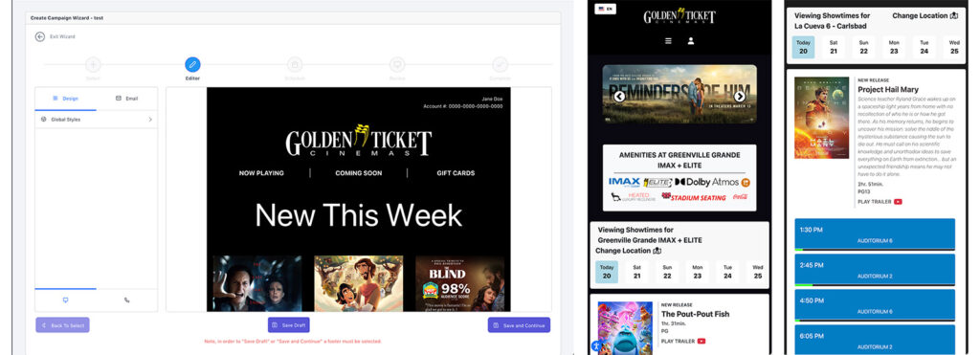Select Mon 23 in Greenville Grande showtimes
Image resolution: width=980 pixels, height=355 pixels.
pyautogui.click(x=698, y=272)
